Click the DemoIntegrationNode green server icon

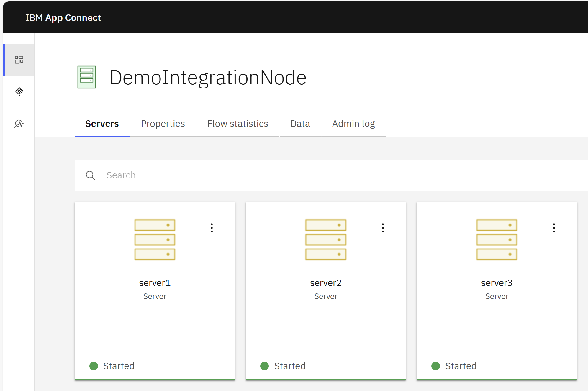point(86,77)
